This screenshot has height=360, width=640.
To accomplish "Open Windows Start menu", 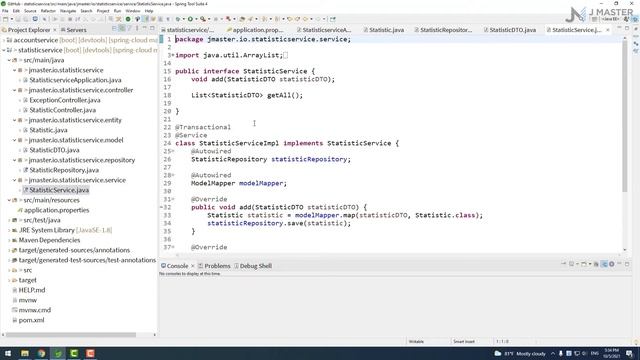I will point(8,353).
